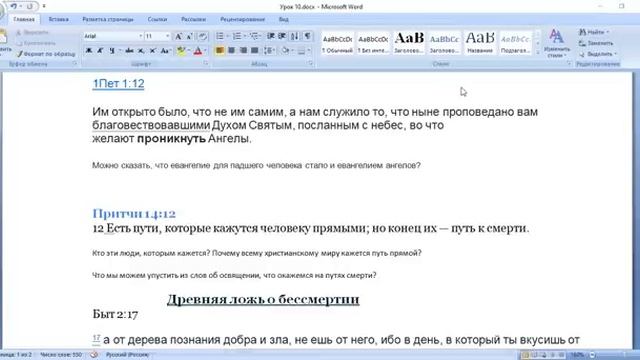Toggle bold formatting button
This screenshot has width=640, height=360.
tap(89, 51)
